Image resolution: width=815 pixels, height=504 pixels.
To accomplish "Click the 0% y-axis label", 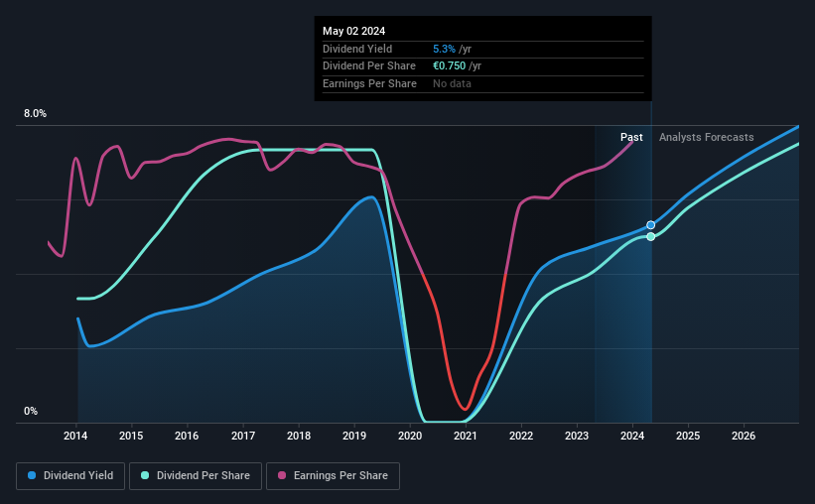I will 31,411.
